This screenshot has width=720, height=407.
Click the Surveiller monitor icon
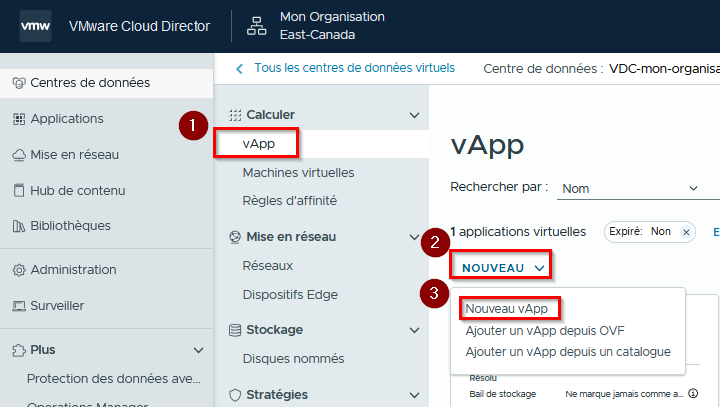19,306
